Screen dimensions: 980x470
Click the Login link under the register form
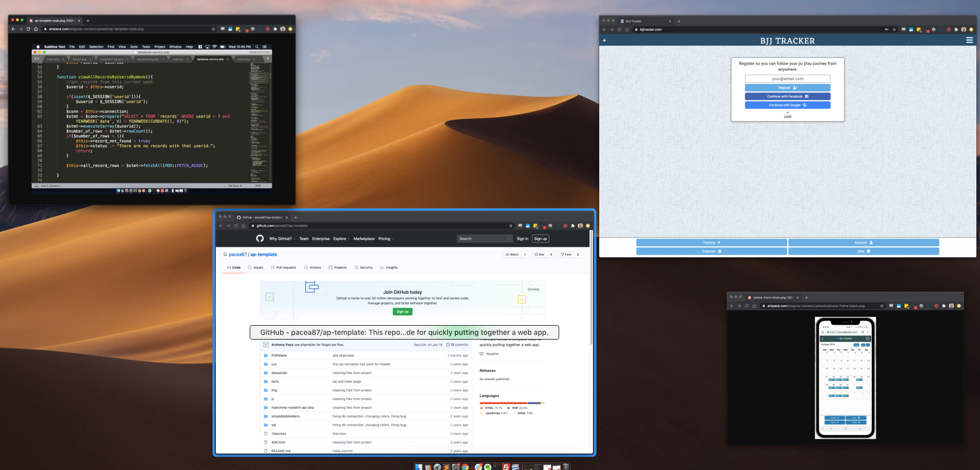pos(787,117)
